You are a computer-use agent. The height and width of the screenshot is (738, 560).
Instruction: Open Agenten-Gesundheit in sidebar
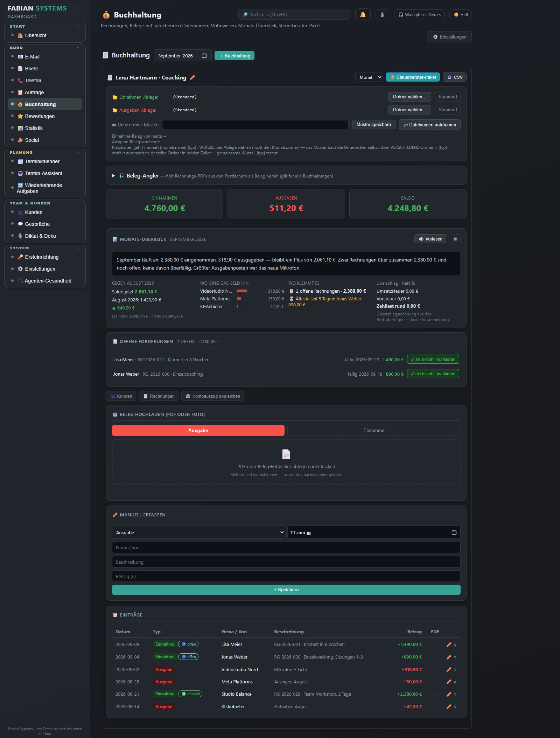(x=45, y=281)
